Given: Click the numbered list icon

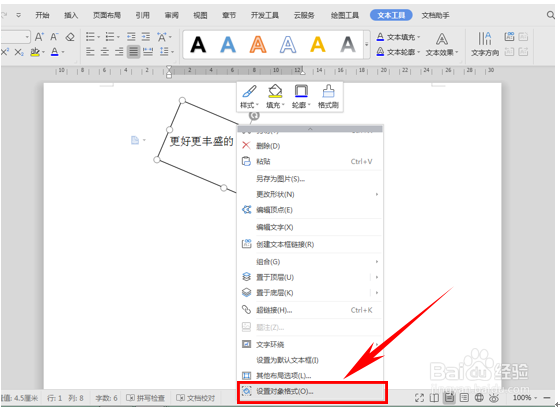Looking at the screenshot, I should (x=110, y=37).
